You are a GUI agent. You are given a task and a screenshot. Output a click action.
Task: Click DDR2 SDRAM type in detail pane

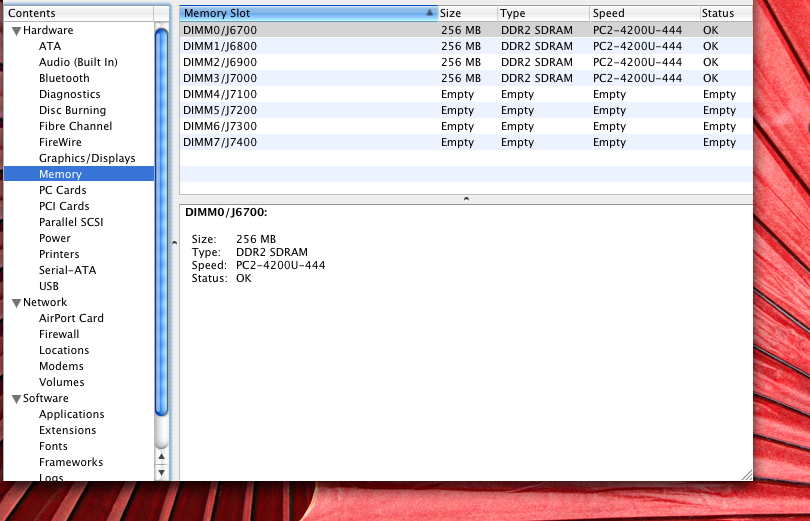coord(272,252)
